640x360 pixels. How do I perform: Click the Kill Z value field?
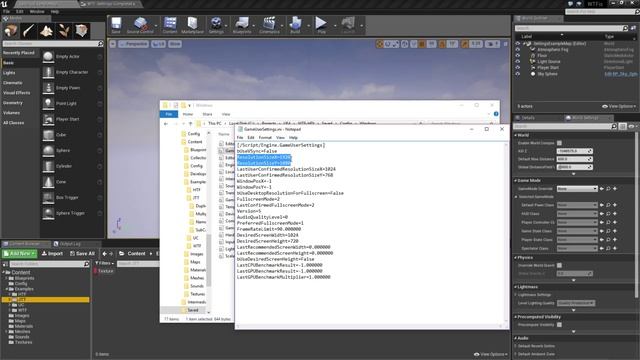(574, 151)
